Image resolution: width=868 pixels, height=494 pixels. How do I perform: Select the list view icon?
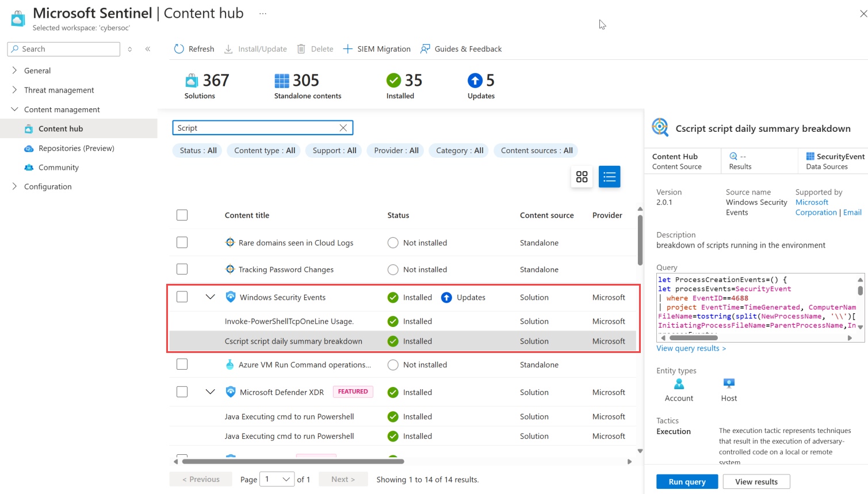[609, 177]
